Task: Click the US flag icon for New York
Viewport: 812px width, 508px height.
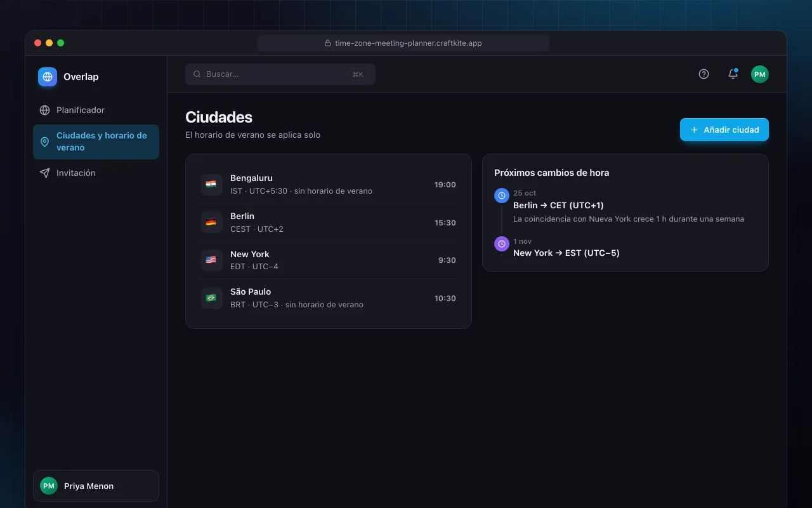Action: [x=211, y=260]
